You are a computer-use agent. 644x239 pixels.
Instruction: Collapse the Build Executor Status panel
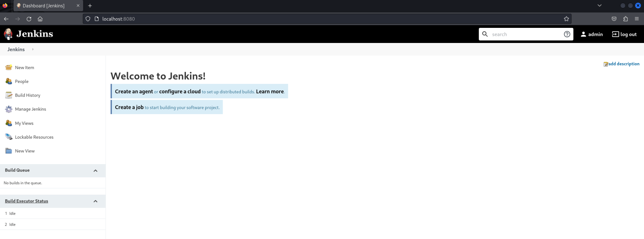(x=96, y=201)
